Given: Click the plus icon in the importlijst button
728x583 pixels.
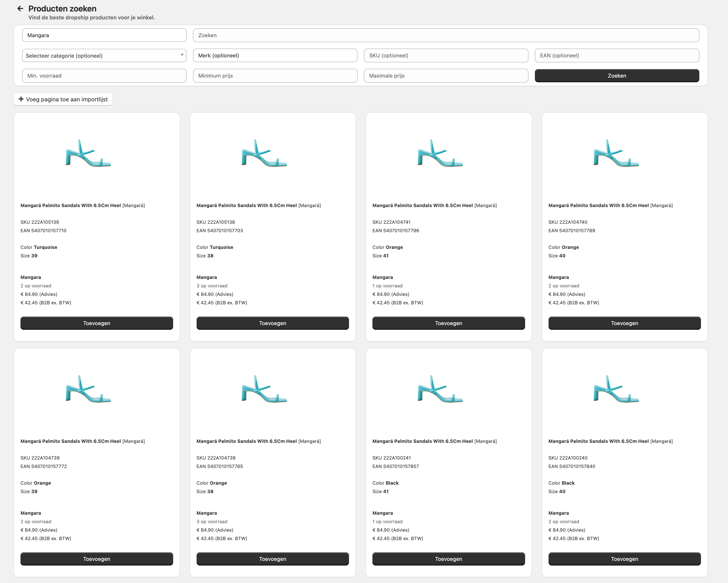Looking at the screenshot, I should pos(21,99).
